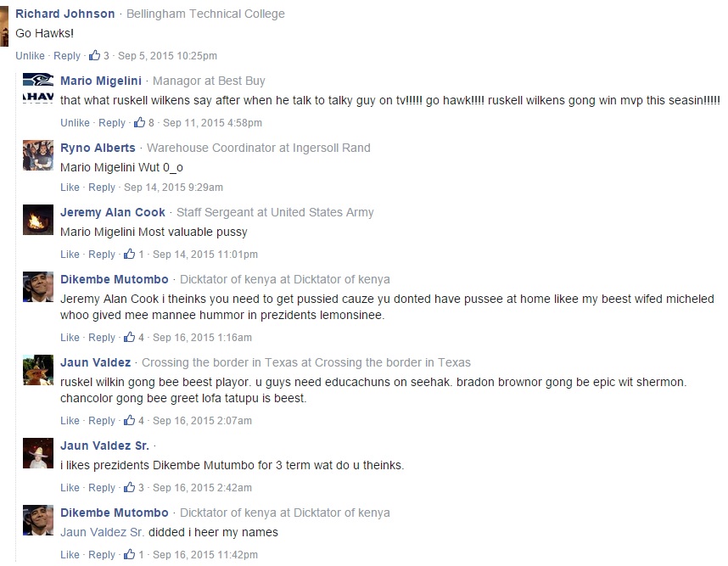
Task: Open Richard Johnson's profile name link
Action: [x=65, y=14]
